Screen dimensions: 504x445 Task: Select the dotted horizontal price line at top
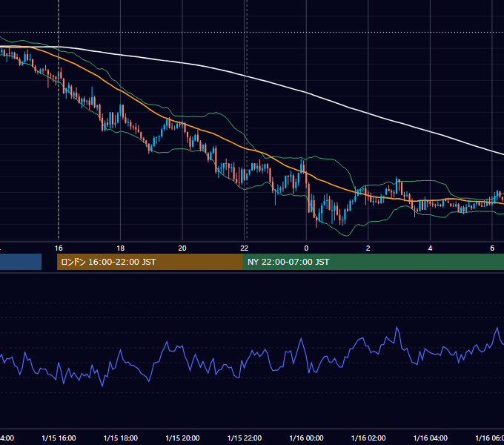252,33
